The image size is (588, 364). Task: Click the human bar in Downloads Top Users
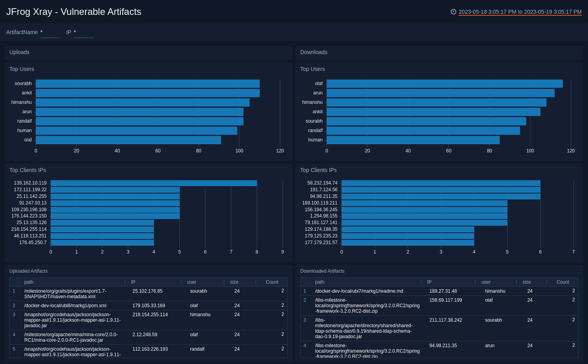[413, 140]
